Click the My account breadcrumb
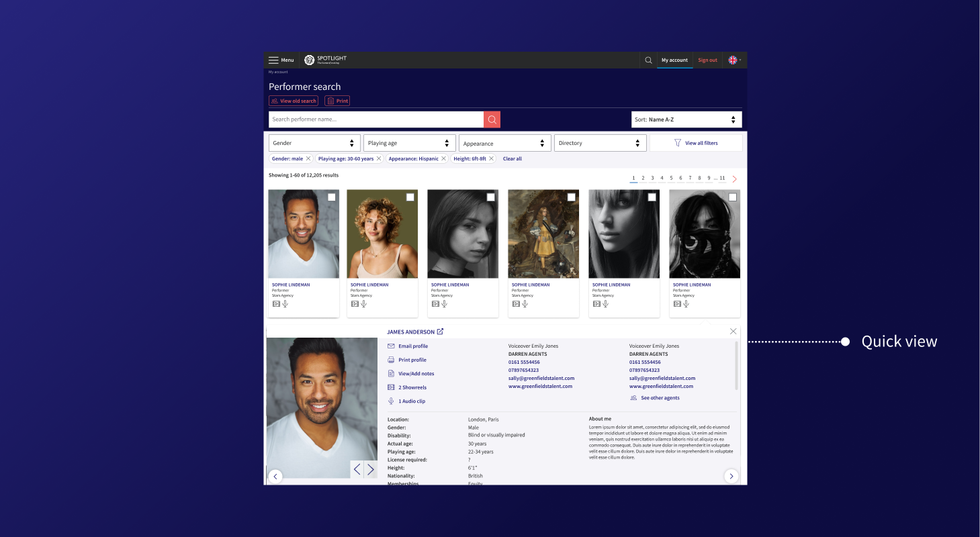 (278, 72)
